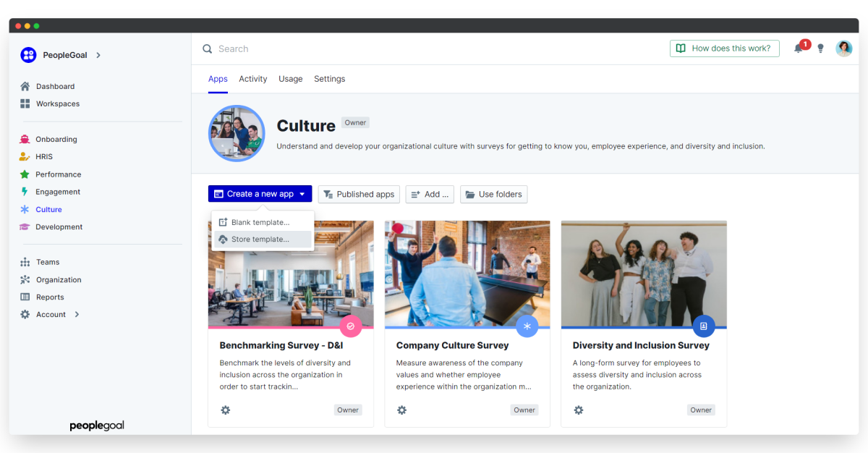
Task: Click Owner badge on Company Culture card
Action: [x=524, y=410]
